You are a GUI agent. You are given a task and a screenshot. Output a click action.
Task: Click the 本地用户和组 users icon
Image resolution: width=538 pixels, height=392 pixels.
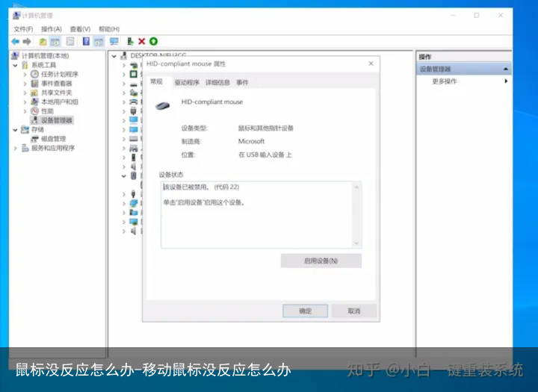(x=34, y=102)
